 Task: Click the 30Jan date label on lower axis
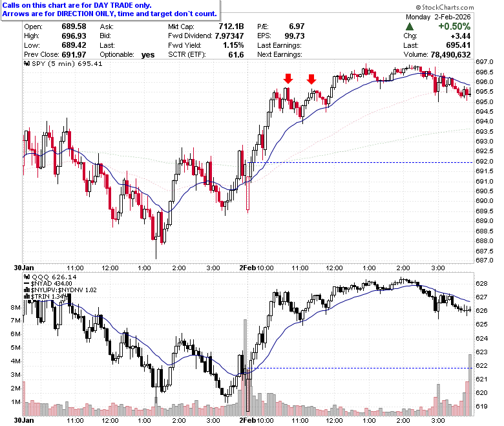coord(24,420)
